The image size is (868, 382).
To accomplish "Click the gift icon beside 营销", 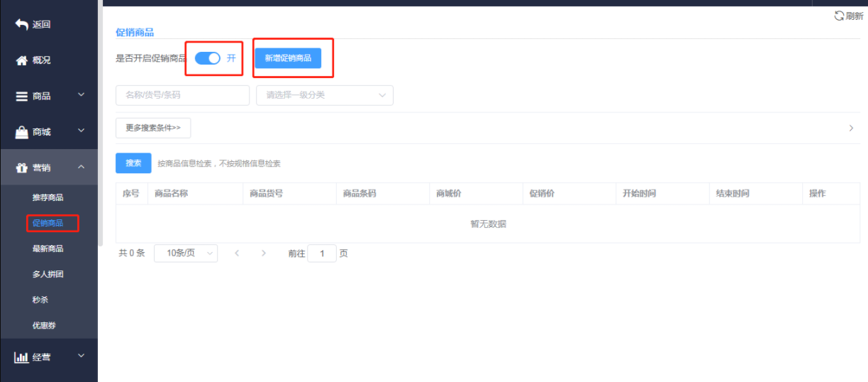I will coord(21,168).
